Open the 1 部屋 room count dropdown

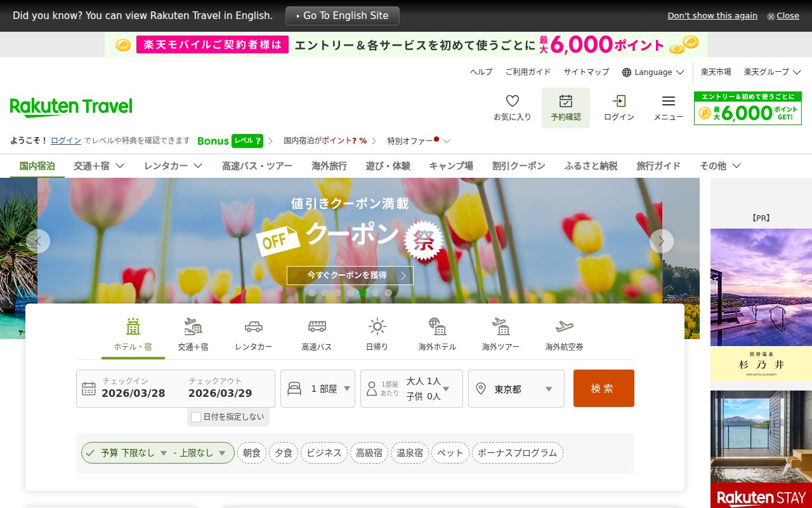pos(318,389)
